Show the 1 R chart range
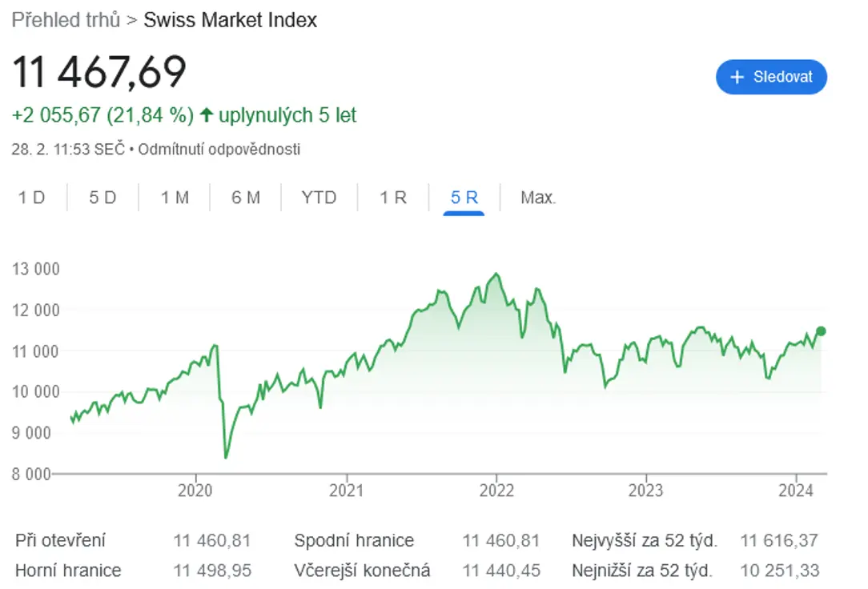 (x=393, y=198)
